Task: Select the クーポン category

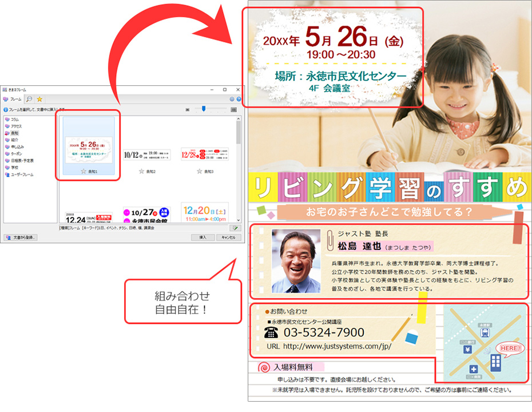Action: (x=16, y=154)
